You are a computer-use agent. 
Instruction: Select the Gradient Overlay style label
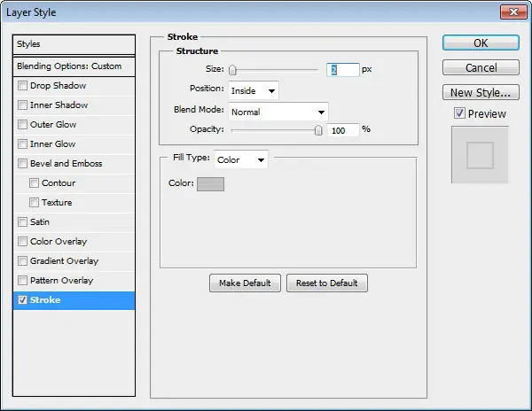click(64, 261)
